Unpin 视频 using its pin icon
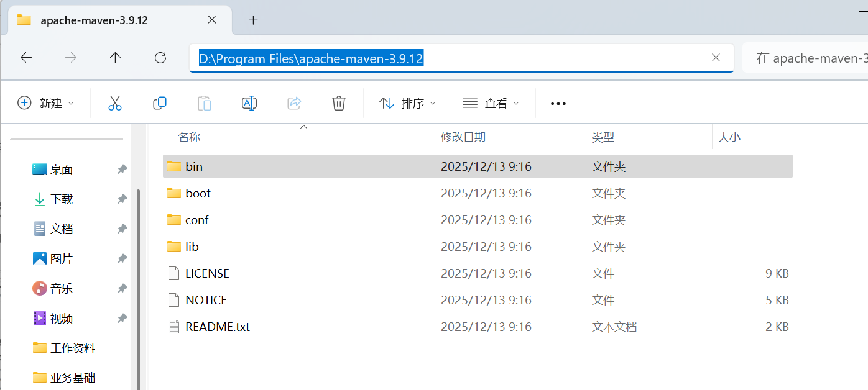 point(122,318)
